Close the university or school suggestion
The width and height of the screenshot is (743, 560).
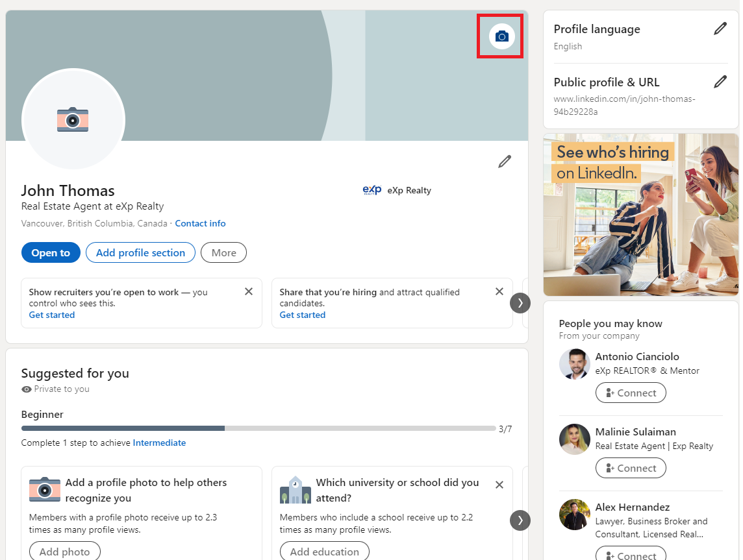(x=499, y=485)
